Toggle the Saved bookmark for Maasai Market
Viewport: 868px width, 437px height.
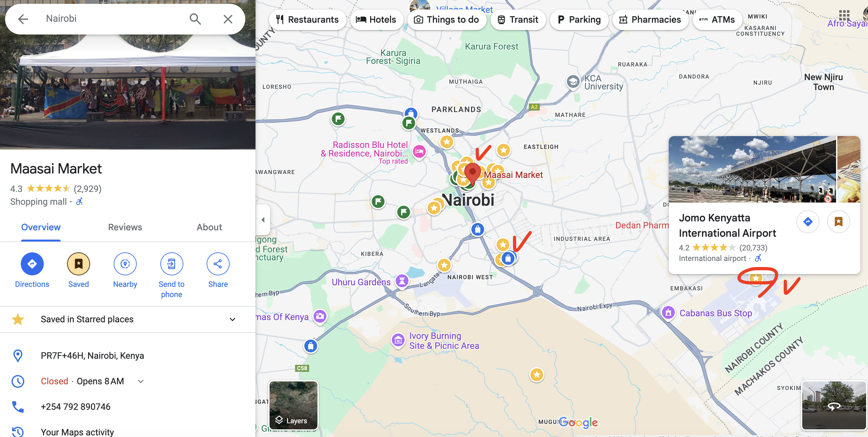coord(78,264)
